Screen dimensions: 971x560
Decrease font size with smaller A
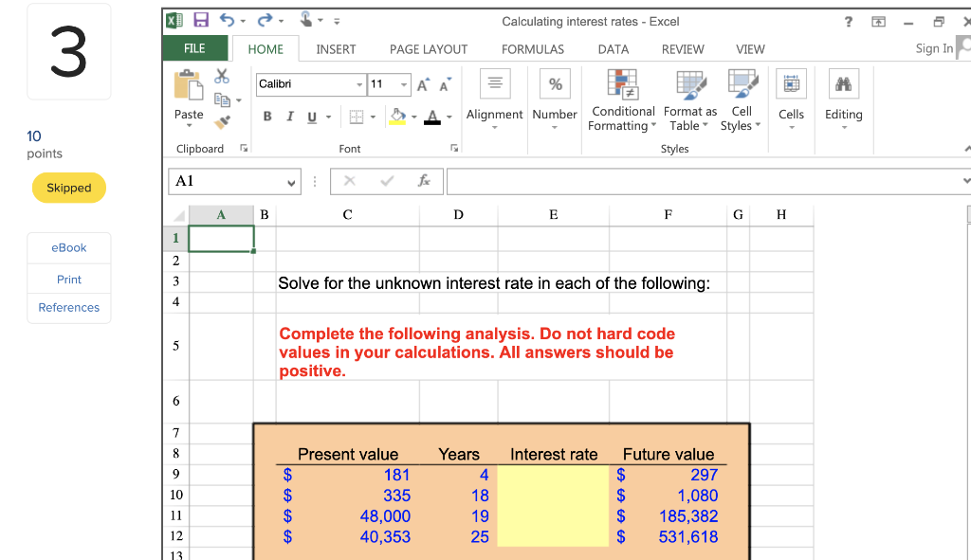446,85
